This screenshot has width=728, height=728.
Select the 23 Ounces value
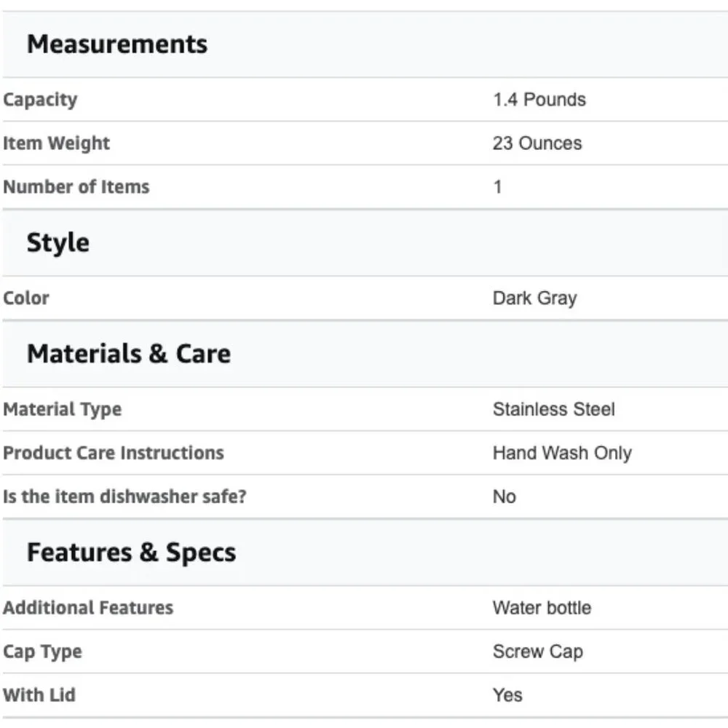point(537,143)
